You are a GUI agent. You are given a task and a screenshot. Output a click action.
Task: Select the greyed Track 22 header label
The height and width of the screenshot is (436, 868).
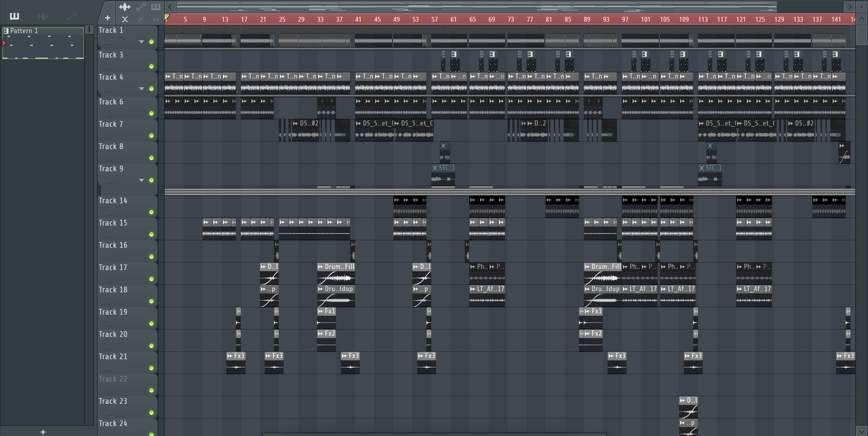pyautogui.click(x=113, y=379)
